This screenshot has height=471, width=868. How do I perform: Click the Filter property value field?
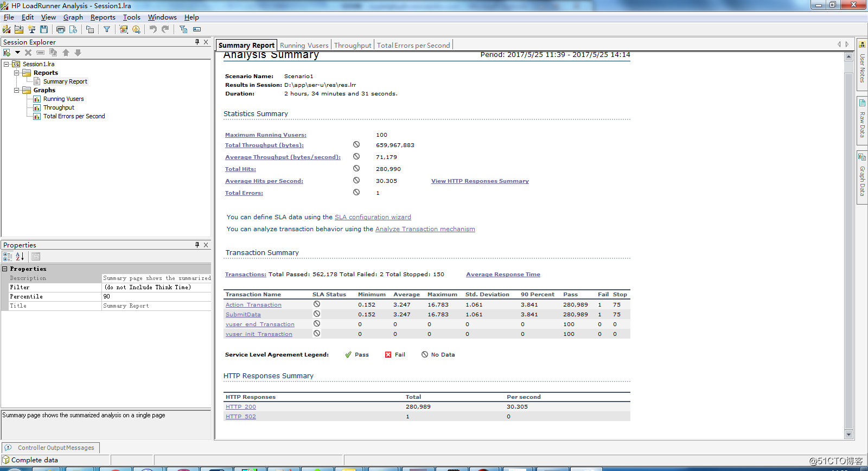[x=157, y=288]
